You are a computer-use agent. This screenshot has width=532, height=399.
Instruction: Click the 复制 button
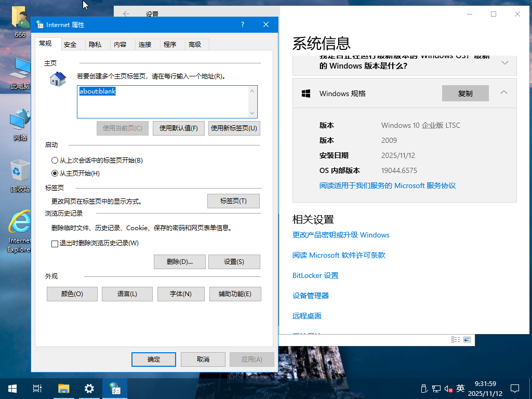pyautogui.click(x=465, y=94)
